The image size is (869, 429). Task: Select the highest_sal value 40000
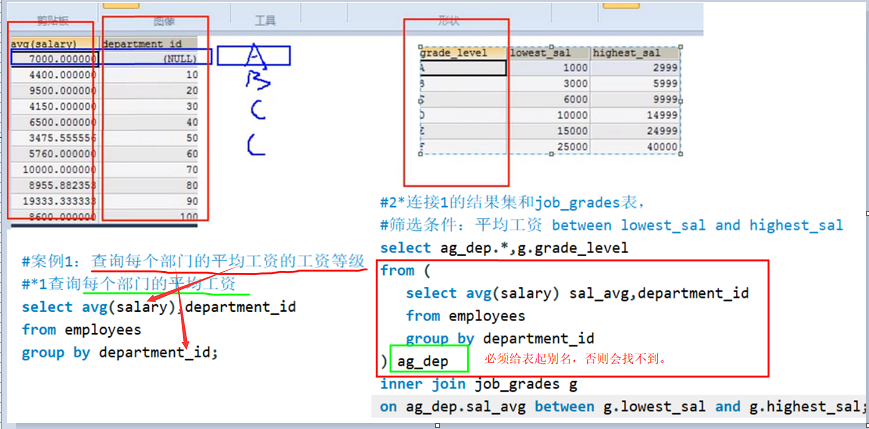635,147
